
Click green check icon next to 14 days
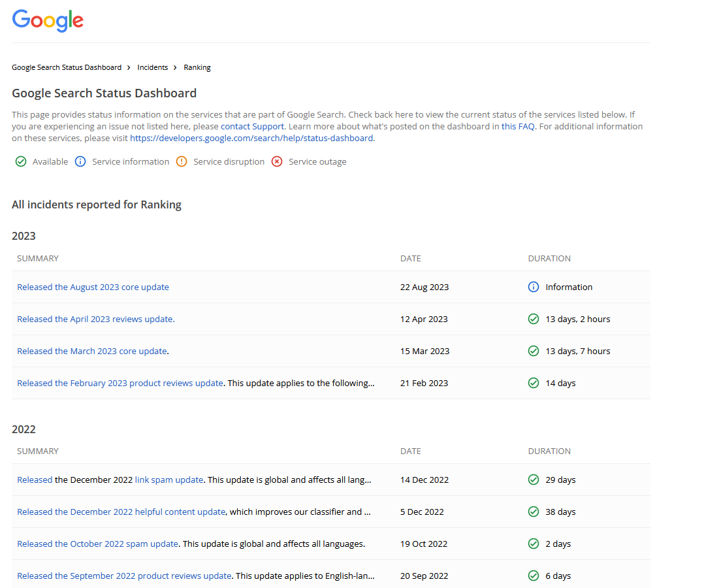(x=534, y=383)
